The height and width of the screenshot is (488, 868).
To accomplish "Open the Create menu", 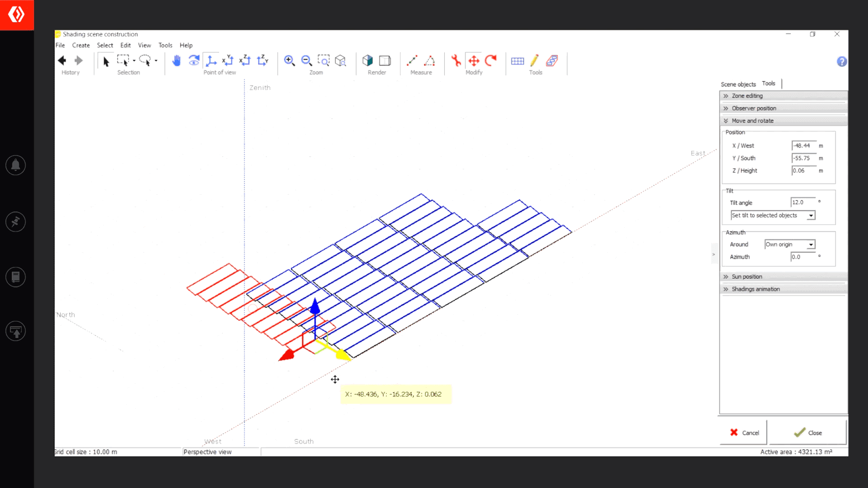I will (x=81, y=46).
